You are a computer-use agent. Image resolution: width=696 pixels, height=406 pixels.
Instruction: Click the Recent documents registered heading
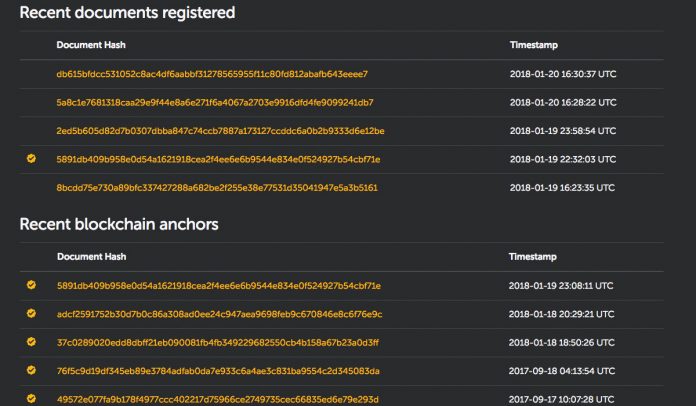pyautogui.click(x=128, y=13)
